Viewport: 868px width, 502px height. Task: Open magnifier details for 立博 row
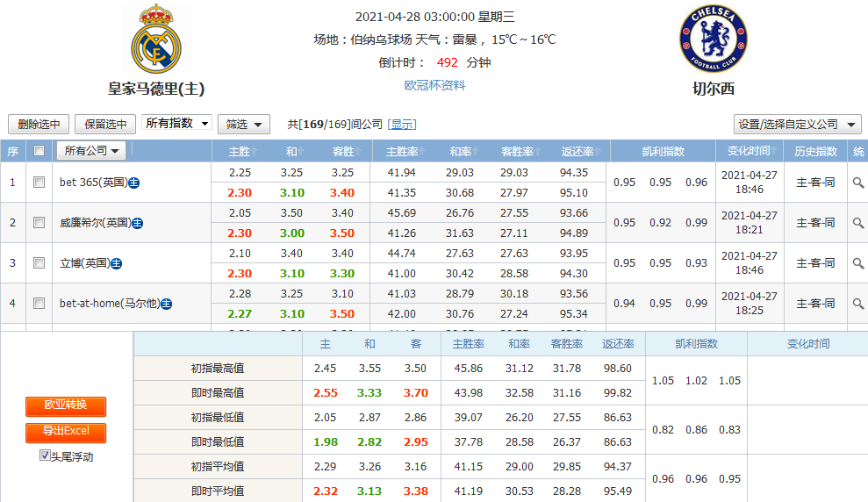pyautogui.click(x=857, y=263)
